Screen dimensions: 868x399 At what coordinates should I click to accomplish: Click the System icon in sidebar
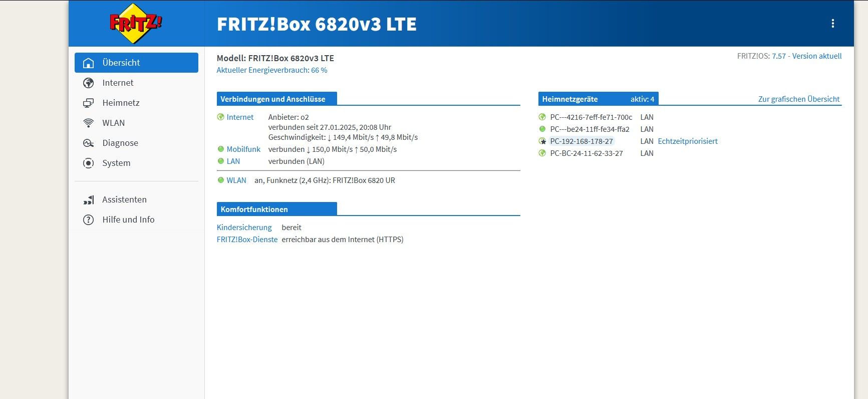(89, 163)
